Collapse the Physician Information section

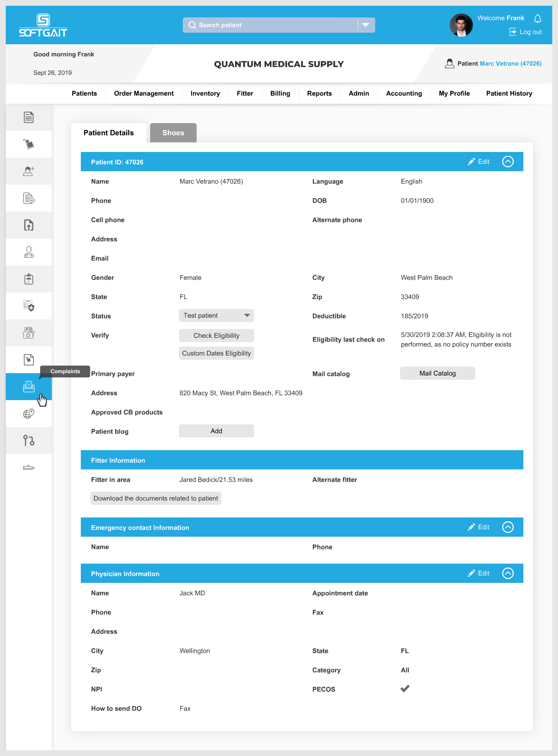(x=508, y=573)
